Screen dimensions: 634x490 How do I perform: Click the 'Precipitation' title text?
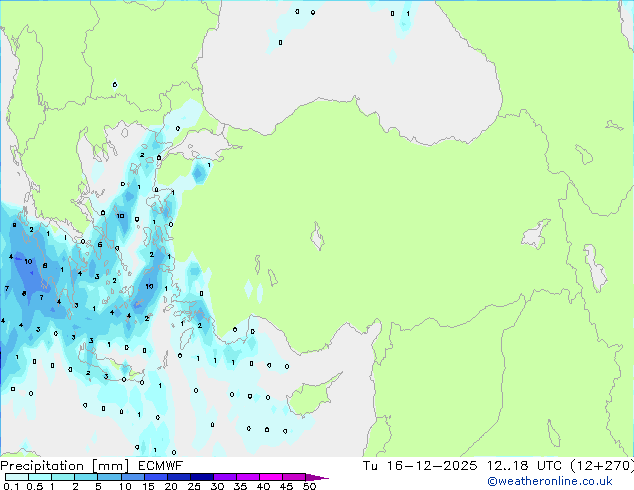(42, 466)
